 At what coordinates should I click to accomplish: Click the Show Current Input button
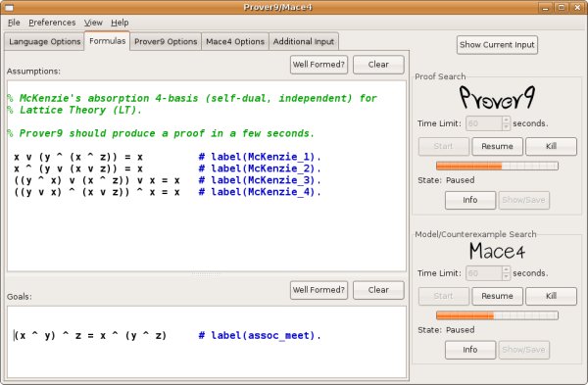pos(497,45)
